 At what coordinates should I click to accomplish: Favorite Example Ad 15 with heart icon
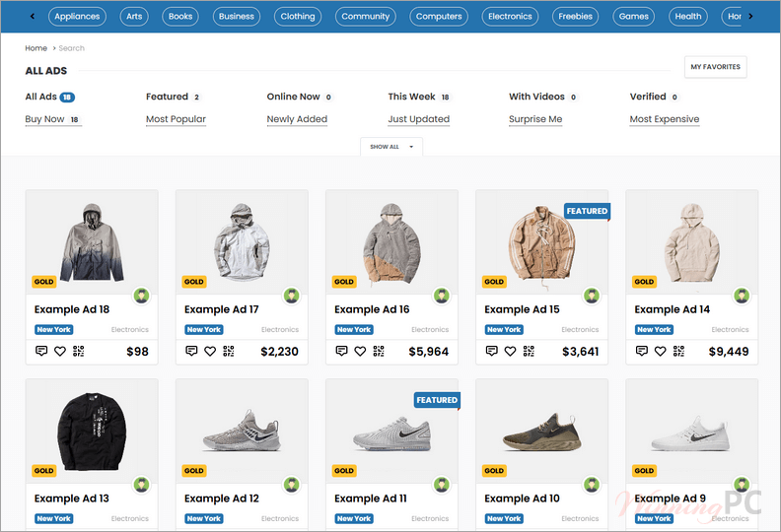(x=510, y=352)
